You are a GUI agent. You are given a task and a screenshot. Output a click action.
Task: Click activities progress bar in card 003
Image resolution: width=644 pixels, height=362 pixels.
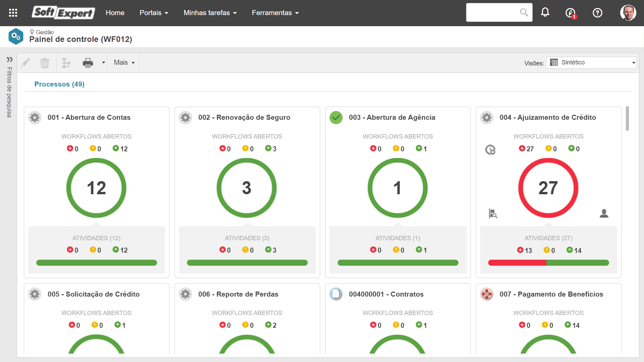(x=398, y=263)
